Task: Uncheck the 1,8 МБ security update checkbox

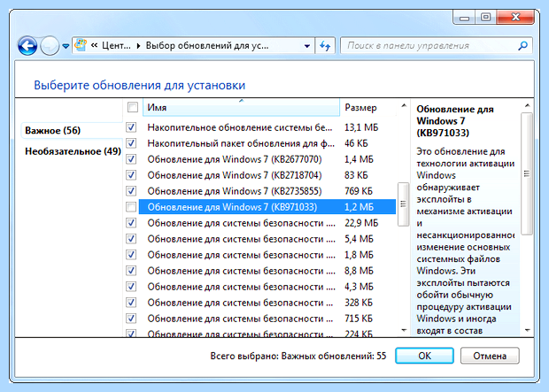Action: (131, 255)
